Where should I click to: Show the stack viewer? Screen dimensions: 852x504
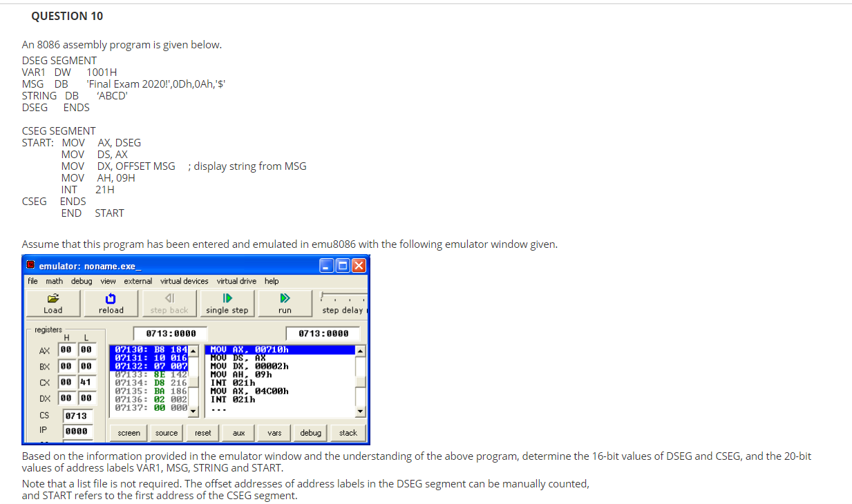coord(348,432)
